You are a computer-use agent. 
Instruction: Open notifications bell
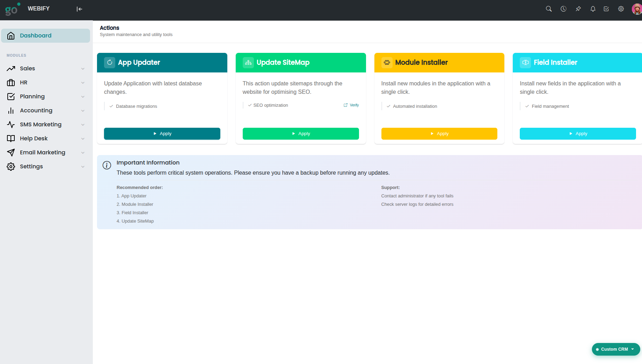593,9
